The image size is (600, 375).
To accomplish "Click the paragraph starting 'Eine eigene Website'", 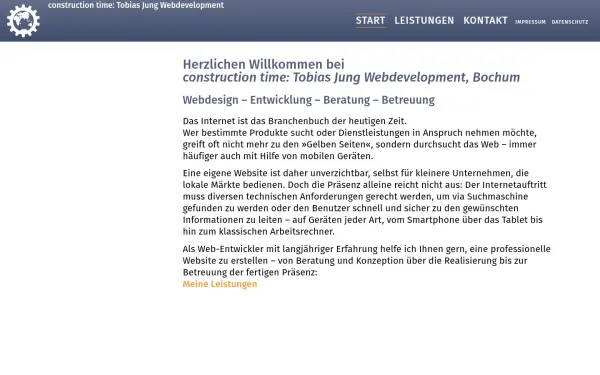I will [365, 202].
